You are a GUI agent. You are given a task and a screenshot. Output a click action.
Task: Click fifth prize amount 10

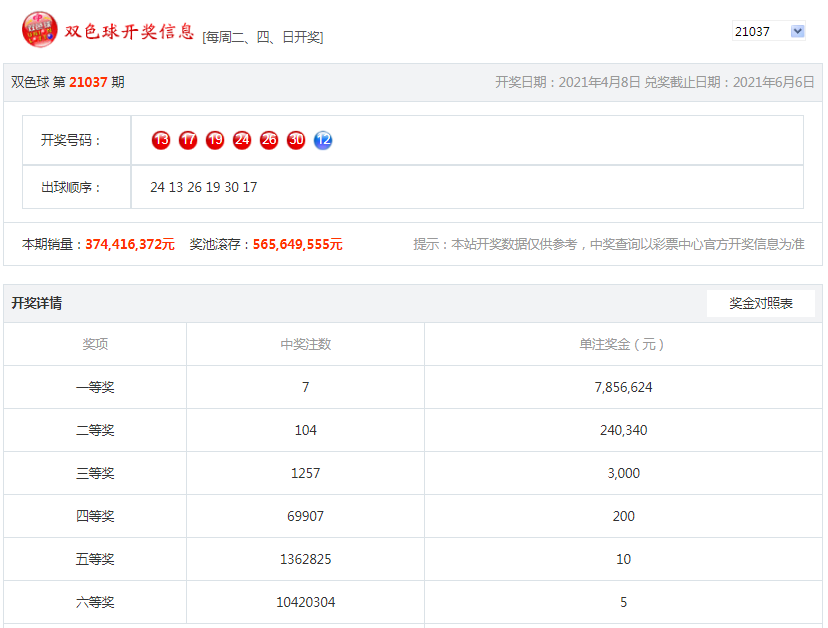point(624,559)
